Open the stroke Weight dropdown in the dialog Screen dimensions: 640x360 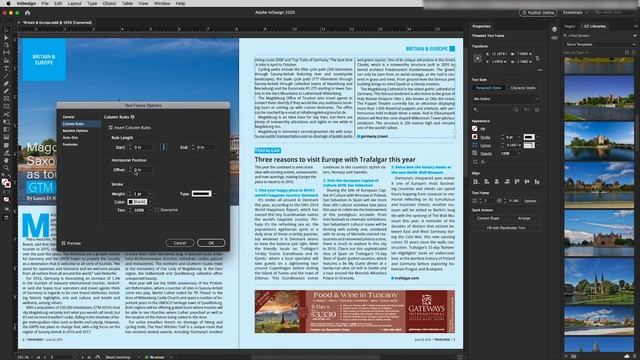[150, 194]
